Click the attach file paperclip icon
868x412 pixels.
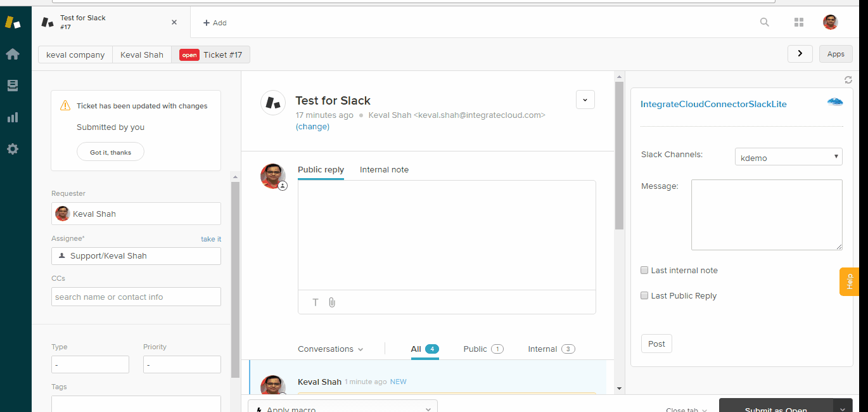332,302
